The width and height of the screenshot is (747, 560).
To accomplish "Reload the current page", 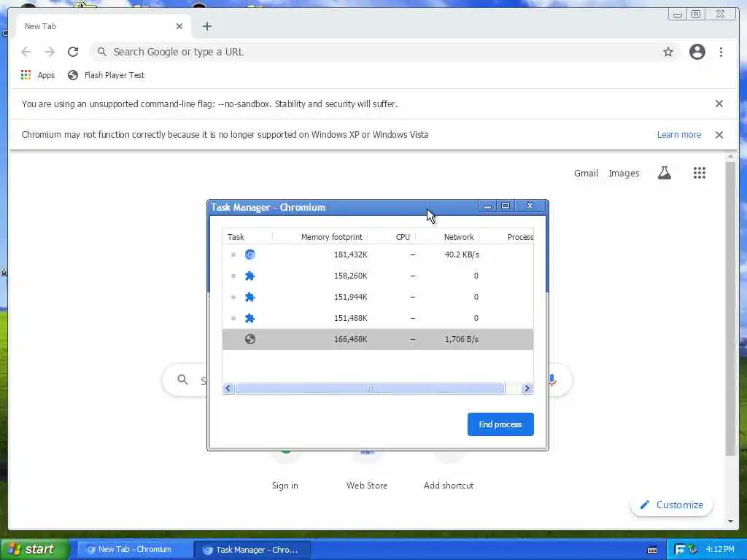I will click(x=73, y=52).
